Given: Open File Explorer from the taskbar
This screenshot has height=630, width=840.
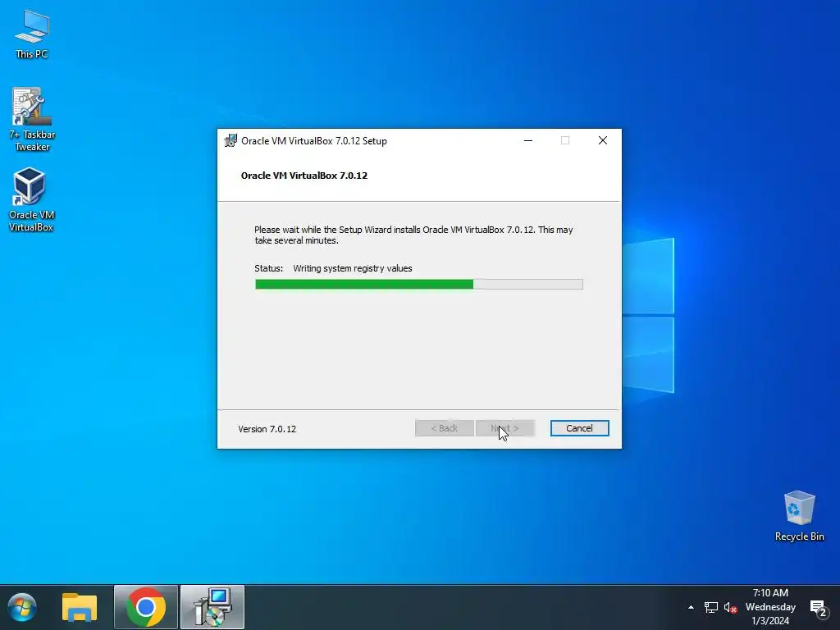Looking at the screenshot, I should 80,608.
